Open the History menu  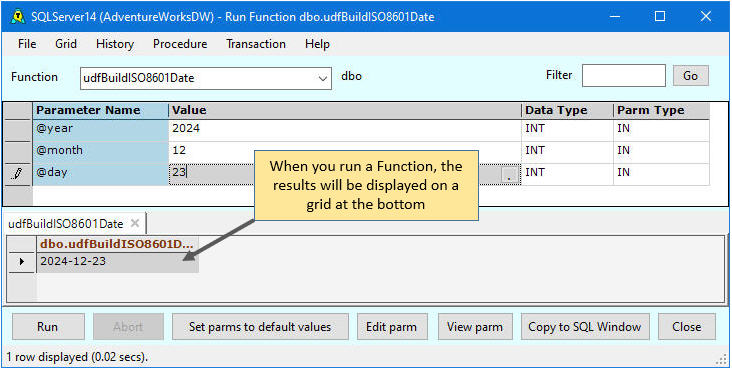[115, 44]
